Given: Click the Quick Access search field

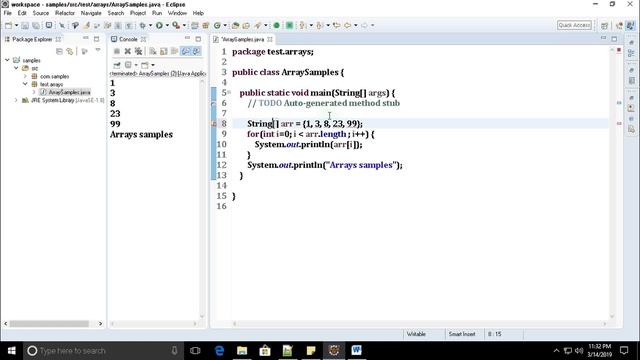Looking at the screenshot, I should click(x=574, y=25).
